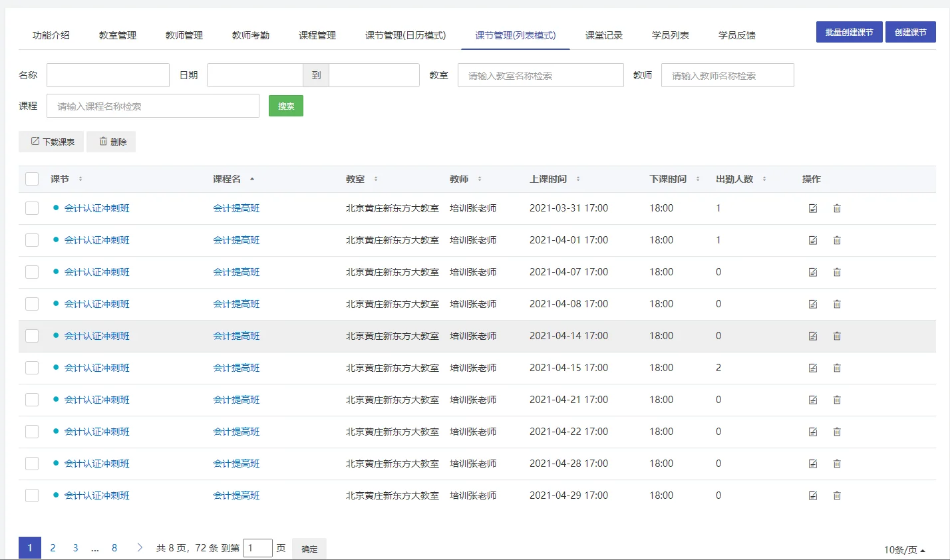Check the 2021-03-31 row checkbox

click(x=32, y=208)
